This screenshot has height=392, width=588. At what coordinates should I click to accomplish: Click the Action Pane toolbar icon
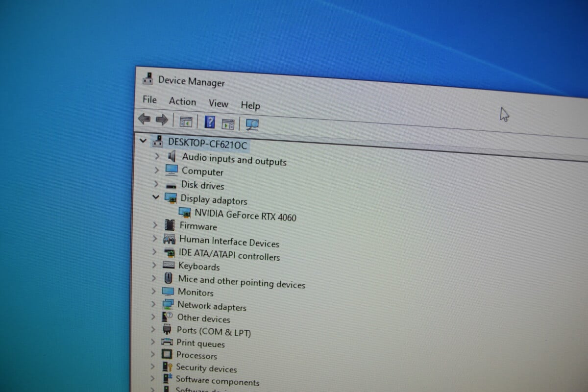(228, 123)
